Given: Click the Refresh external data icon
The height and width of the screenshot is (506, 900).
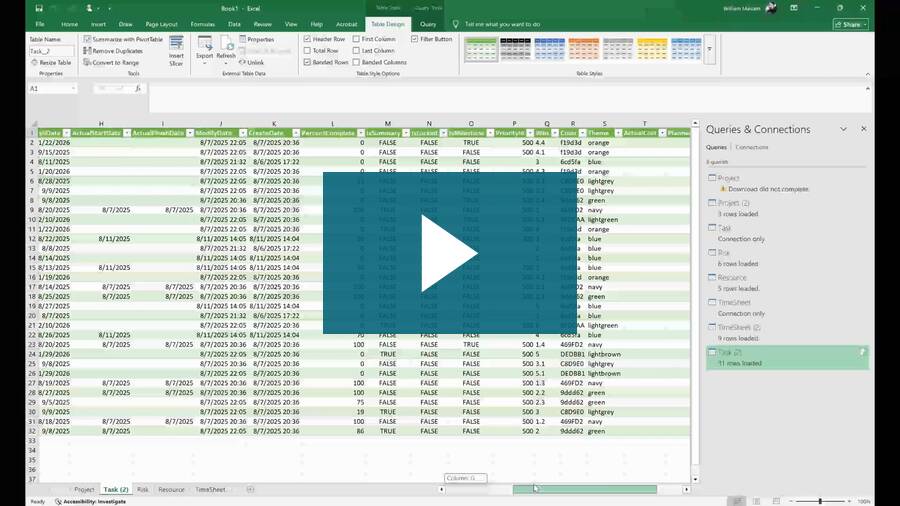Looking at the screenshot, I should [x=226, y=43].
